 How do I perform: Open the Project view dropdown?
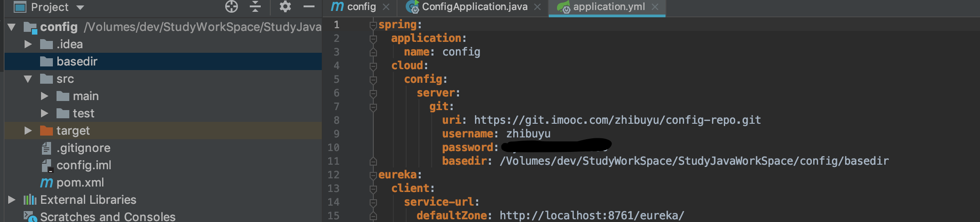tap(80, 7)
